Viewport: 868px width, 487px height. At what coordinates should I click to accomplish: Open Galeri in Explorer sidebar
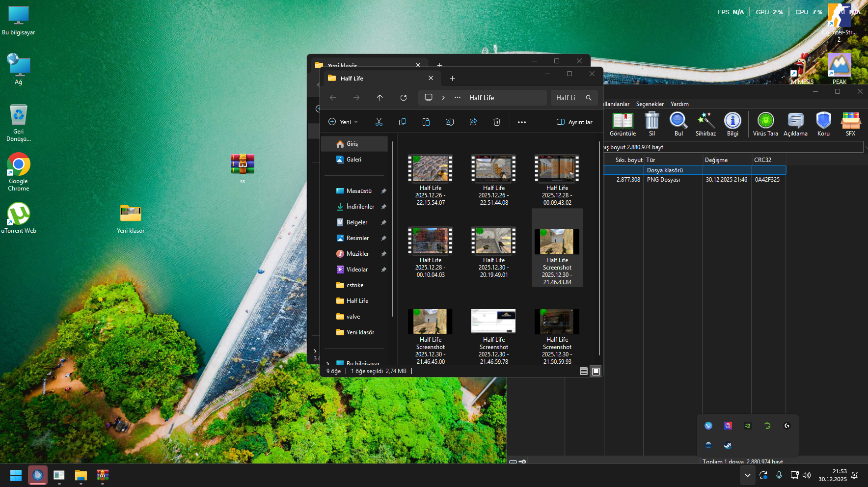354,160
